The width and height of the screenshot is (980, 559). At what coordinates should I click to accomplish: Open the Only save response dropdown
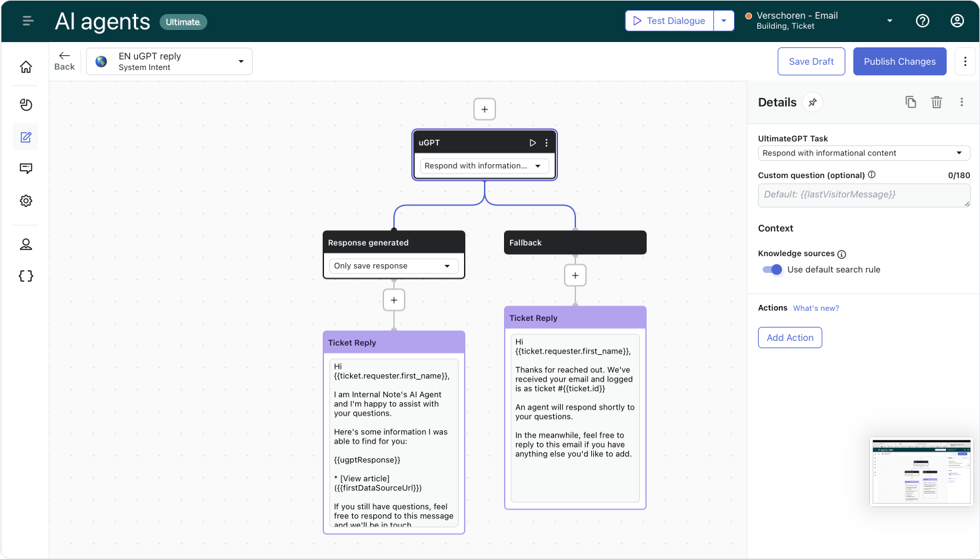pyautogui.click(x=394, y=266)
